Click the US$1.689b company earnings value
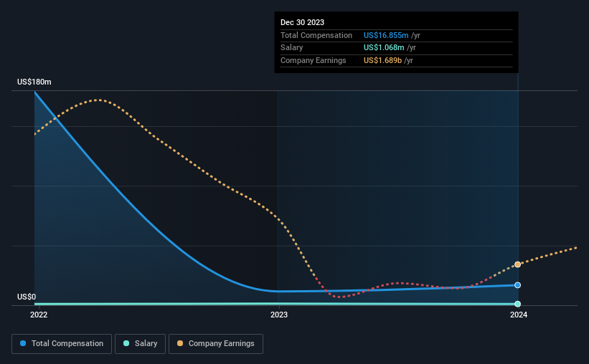The width and height of the screenshot is (589, 364). (x=383, y=60)
